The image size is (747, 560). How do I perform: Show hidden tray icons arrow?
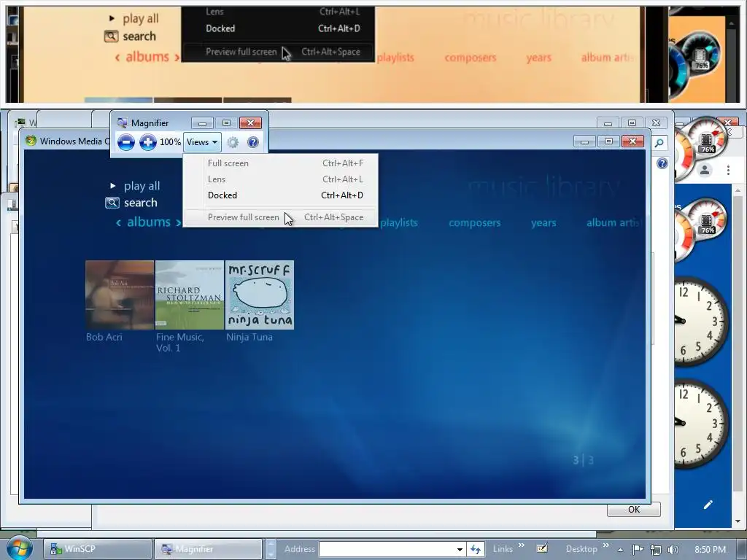coord(620,550)
